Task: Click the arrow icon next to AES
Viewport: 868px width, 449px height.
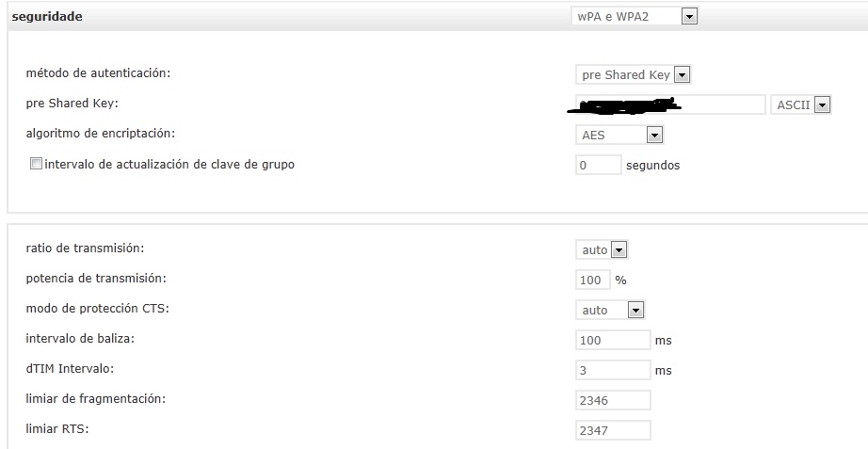Action: pyautogui.click(x=654, y=136)
